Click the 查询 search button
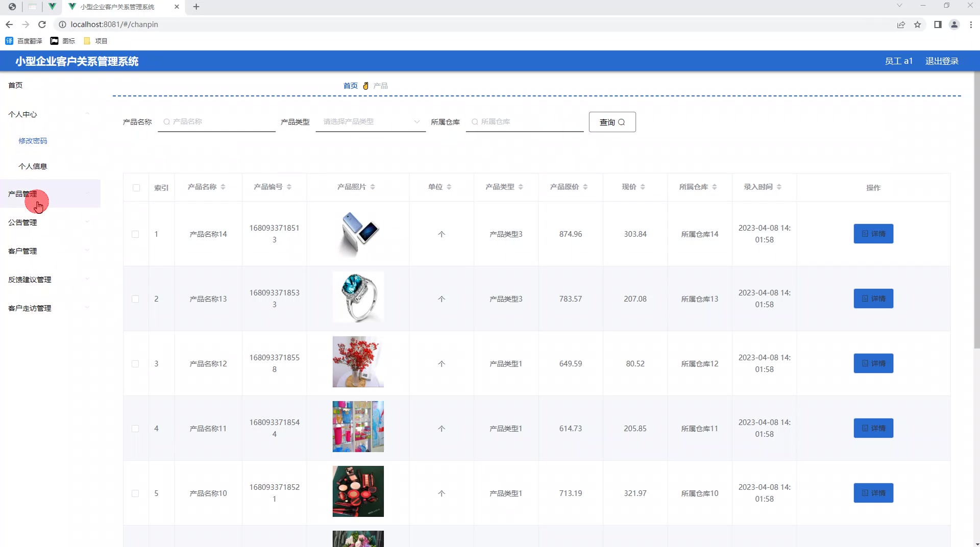The image size is (980, 547). click(x=611, y=122)
